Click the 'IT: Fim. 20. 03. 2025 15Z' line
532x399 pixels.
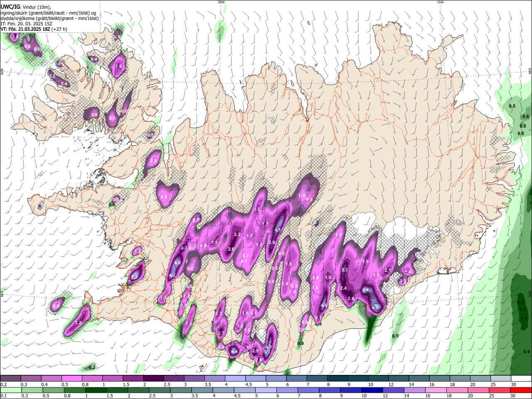point(26,24)
